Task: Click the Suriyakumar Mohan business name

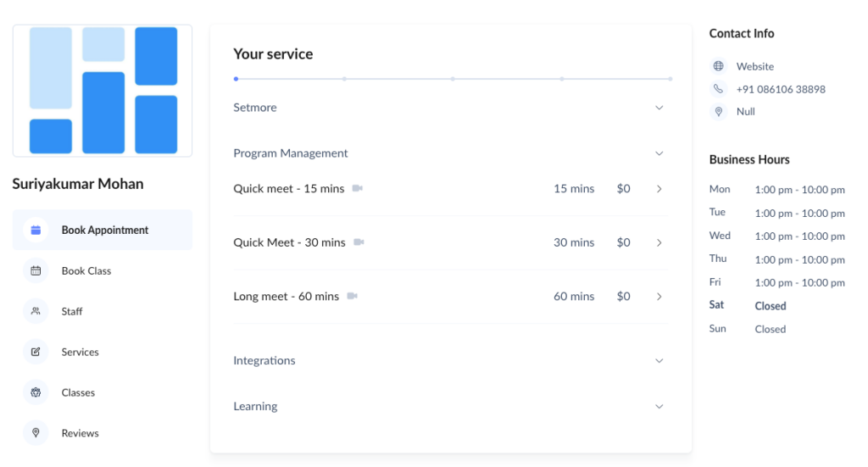Action: pos(78,184)
